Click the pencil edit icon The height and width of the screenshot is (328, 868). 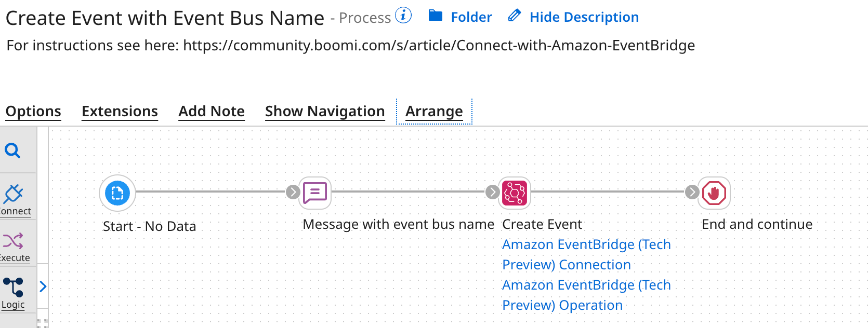click(514, 16)
